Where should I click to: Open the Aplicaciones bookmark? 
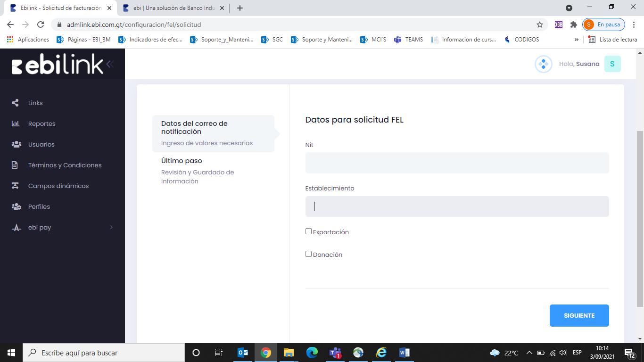point(28,40)
